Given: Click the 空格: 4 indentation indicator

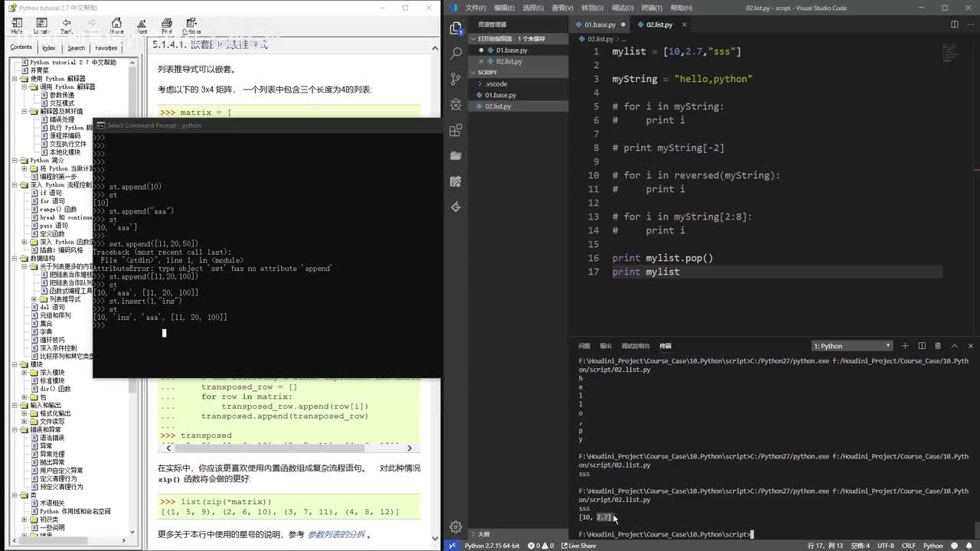Looking at the screenshot, I should 860,546.
